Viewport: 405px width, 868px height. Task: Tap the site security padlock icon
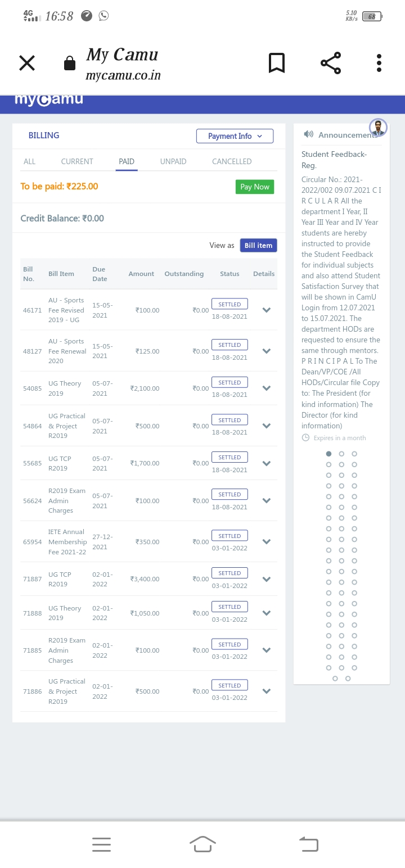coord(70,64)
